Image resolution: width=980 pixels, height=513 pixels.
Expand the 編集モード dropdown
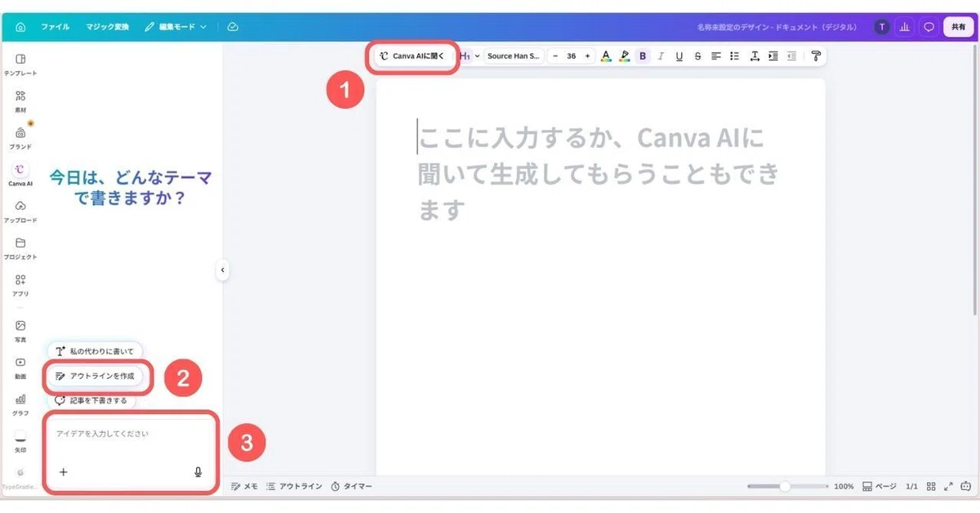coord(176,27)
